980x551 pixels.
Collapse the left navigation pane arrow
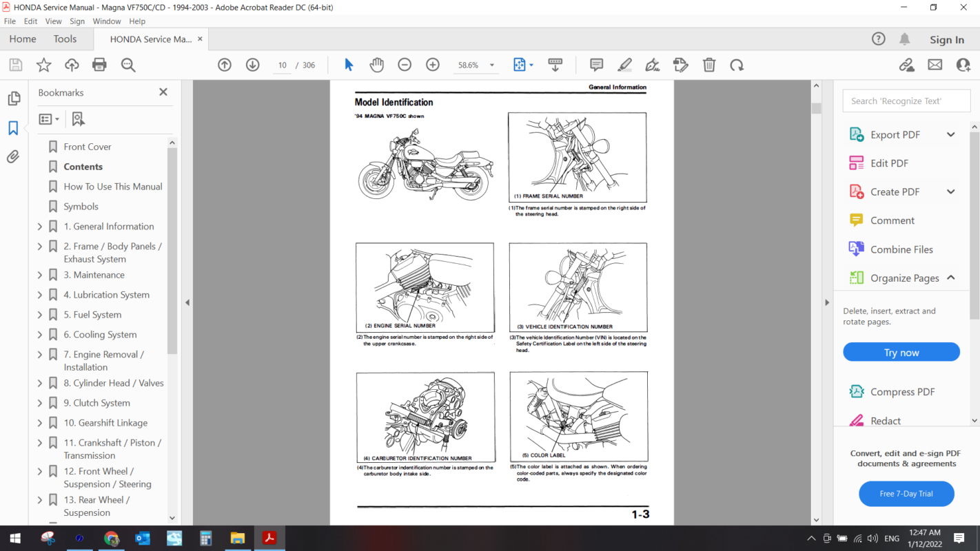click(x=187, y=302)
